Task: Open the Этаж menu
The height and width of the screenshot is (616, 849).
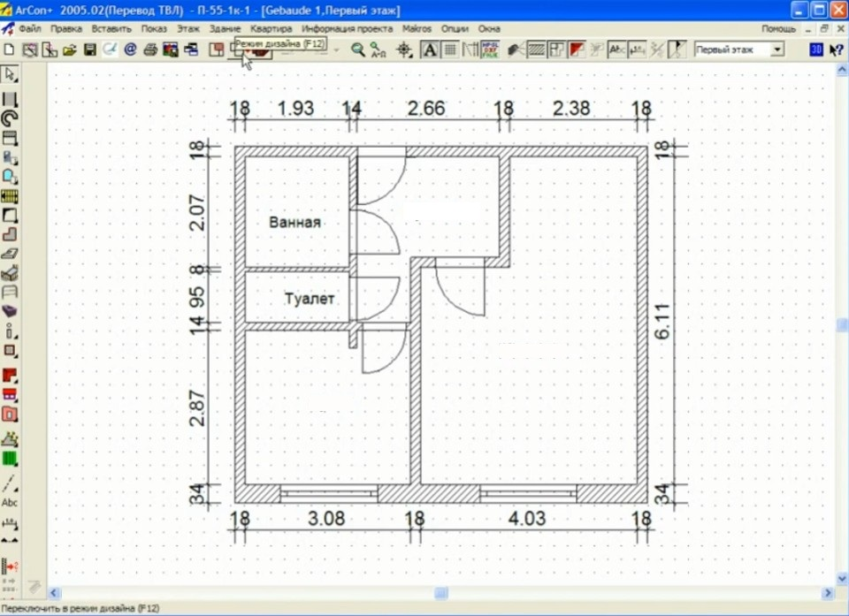Action: coord(187,28)
